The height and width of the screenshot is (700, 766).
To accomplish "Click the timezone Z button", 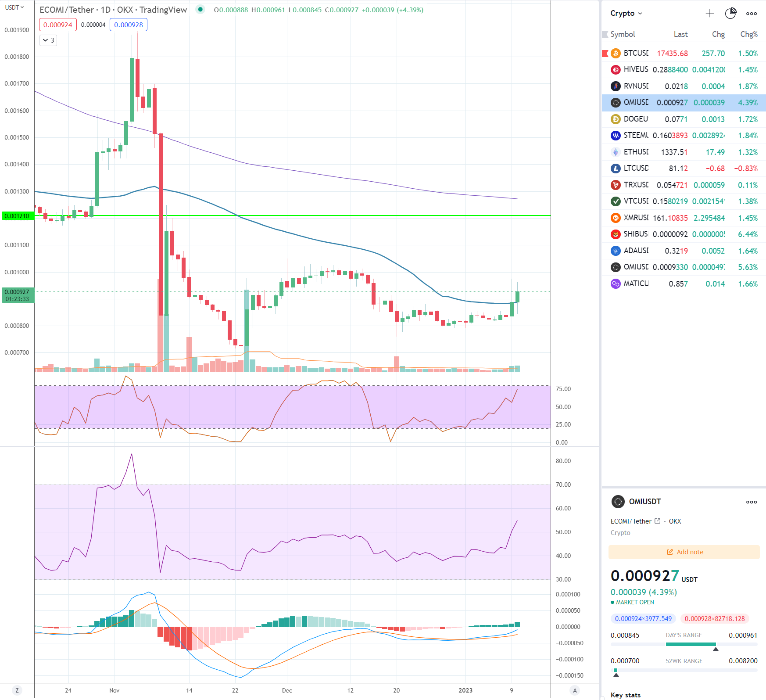I will coord(17,690).
